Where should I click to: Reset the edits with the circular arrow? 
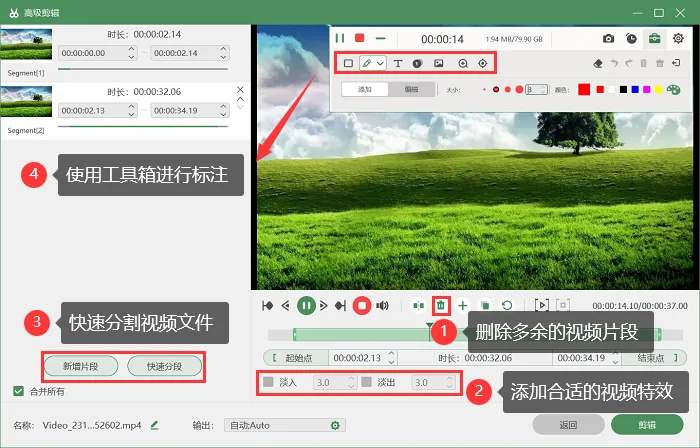coord(507,306)
